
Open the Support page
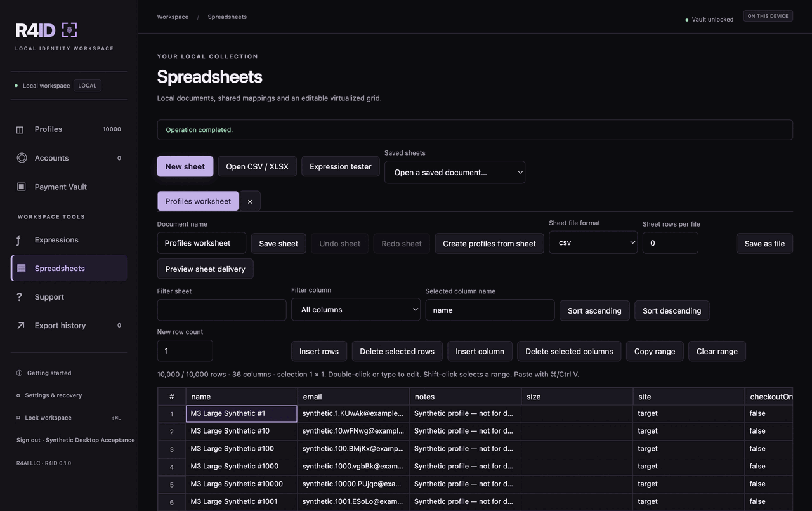click(69, 297)
